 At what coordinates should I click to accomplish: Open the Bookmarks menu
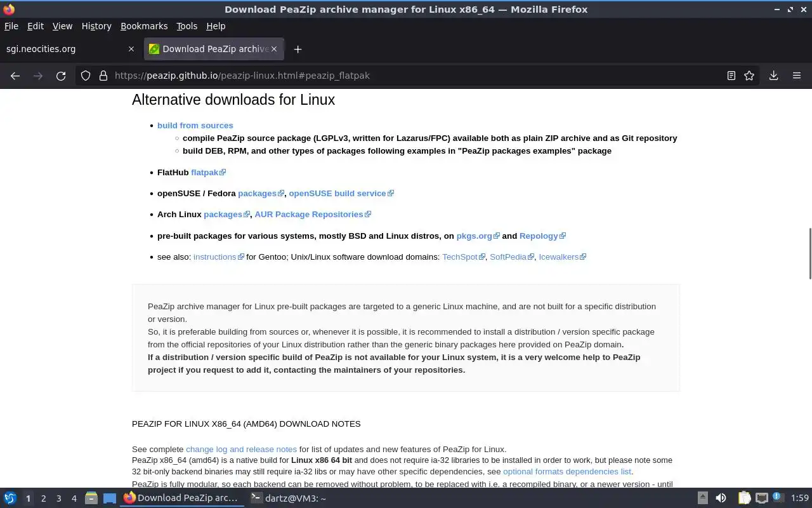coord(144,26)
